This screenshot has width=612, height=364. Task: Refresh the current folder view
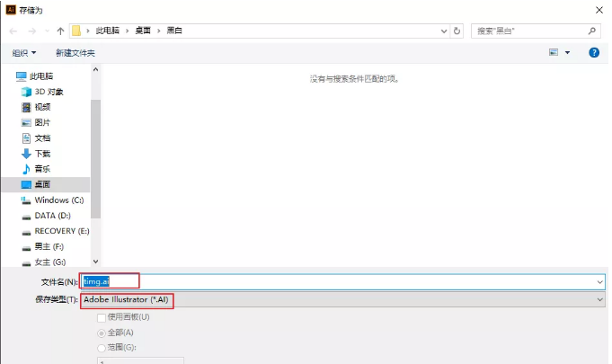point(457,31)
